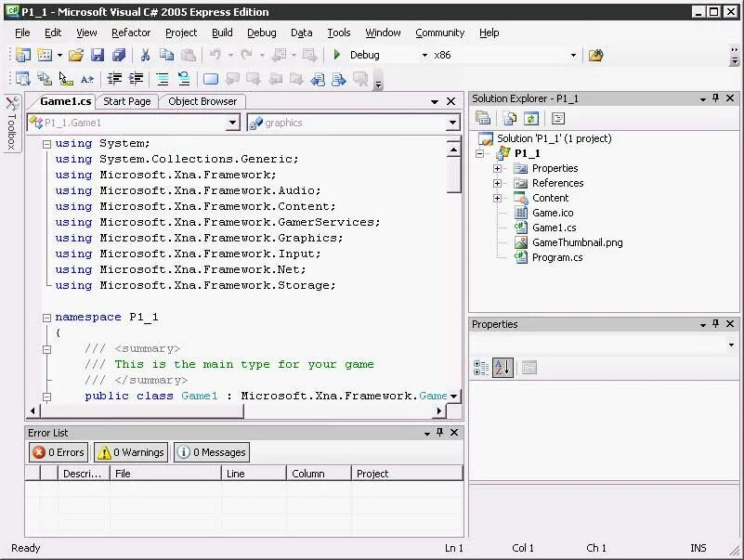
Task: Toggle Alphabetical sort in Properties panel
Action: 503,368
